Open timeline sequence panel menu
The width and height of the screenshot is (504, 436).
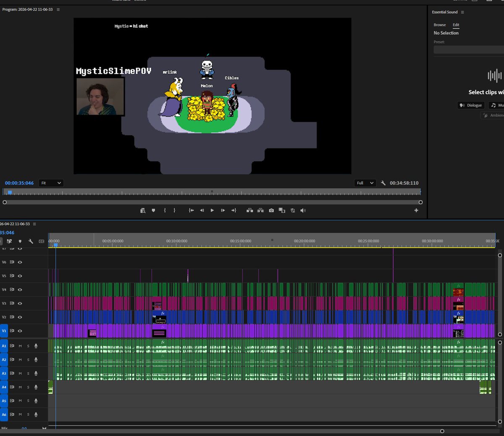(x=34, y=224)
